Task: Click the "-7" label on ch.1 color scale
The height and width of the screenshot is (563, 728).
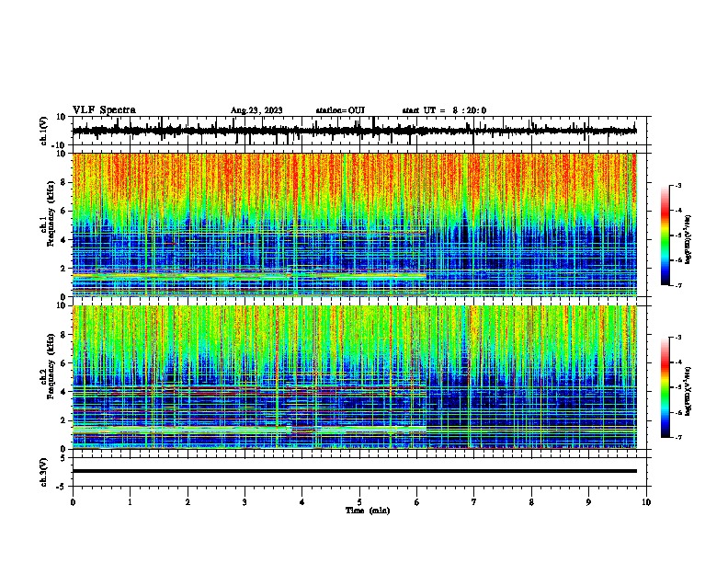Action: coord(678,285)
